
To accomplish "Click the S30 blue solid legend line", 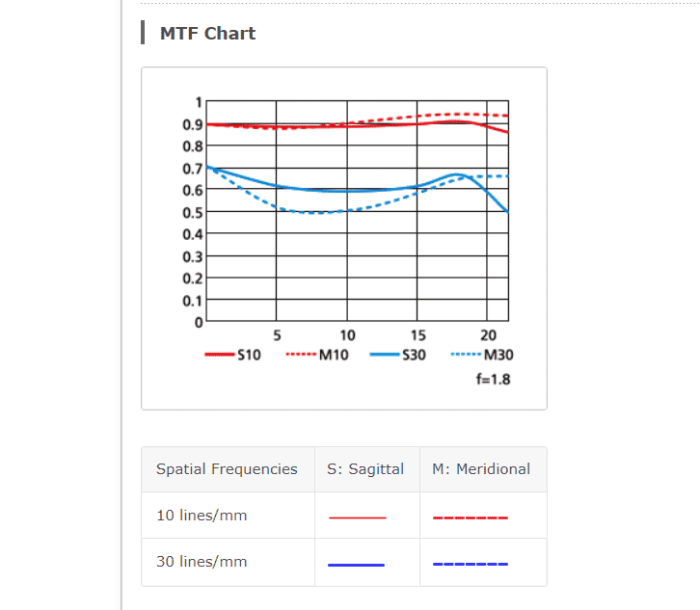I will pyautogui.click(x=385, y=355).
